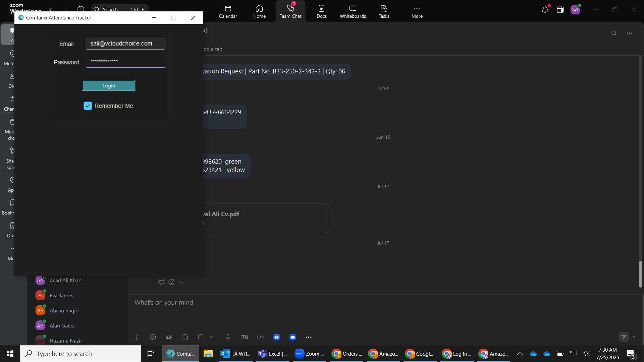Attach a file in composer
644x362 pixels.
click(x=185, y=337)
